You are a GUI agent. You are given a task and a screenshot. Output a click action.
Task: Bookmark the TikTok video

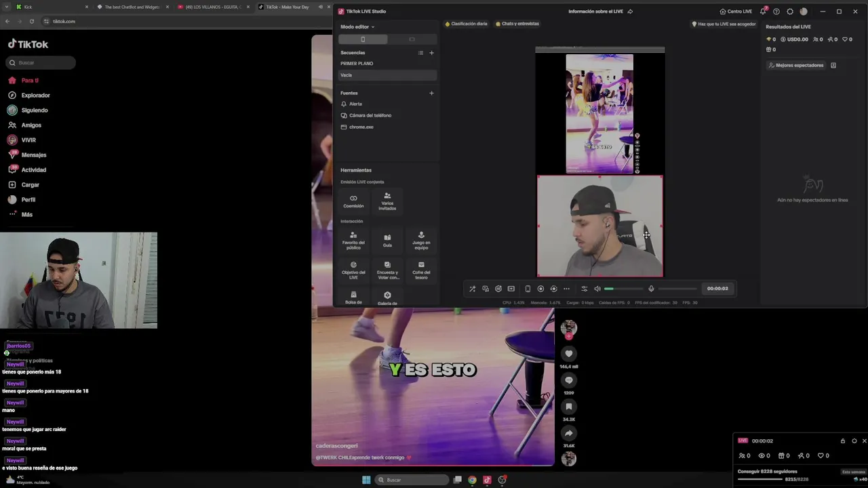tap(569, 407)
